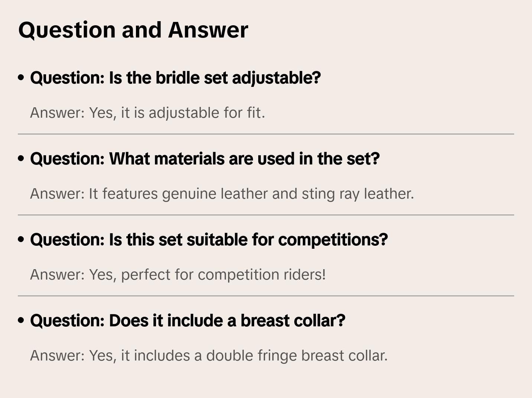
Task: Open the 'suitable for competitions?' question
Action: tap(209, 240)
